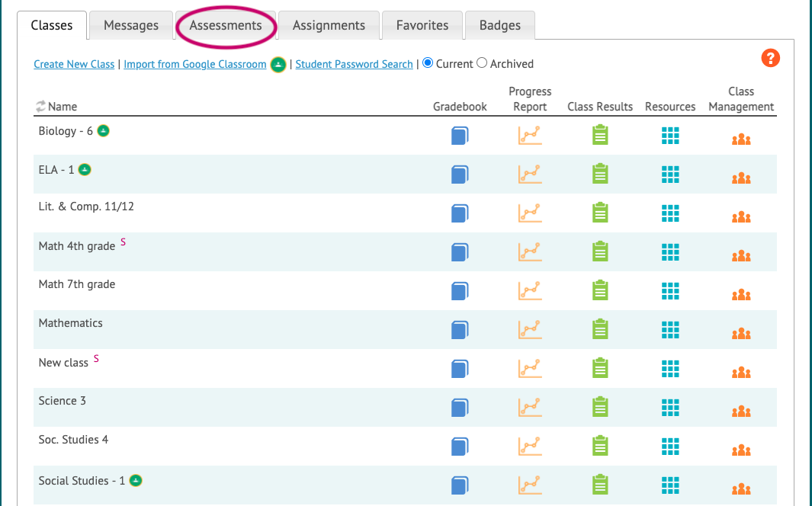Open Class Management for Lit. & Comp. 11/12
This screenshot has height=506, width=812.
tap(741, 216)
